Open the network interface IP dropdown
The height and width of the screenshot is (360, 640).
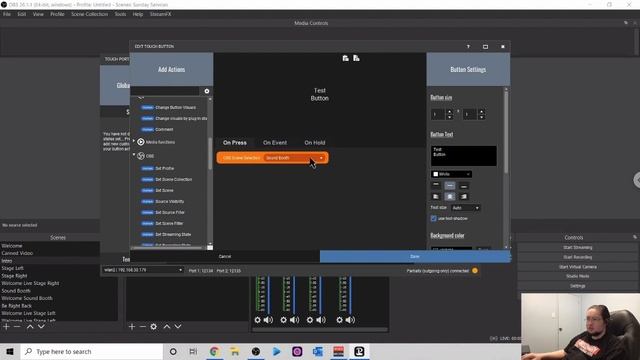click(142, 270)
